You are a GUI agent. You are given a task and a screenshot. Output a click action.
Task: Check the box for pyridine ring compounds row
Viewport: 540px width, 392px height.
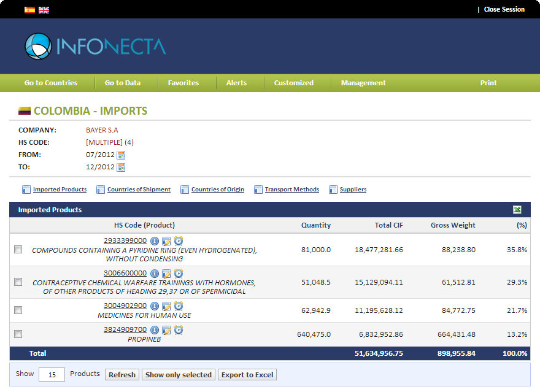(x=18, y=250)
